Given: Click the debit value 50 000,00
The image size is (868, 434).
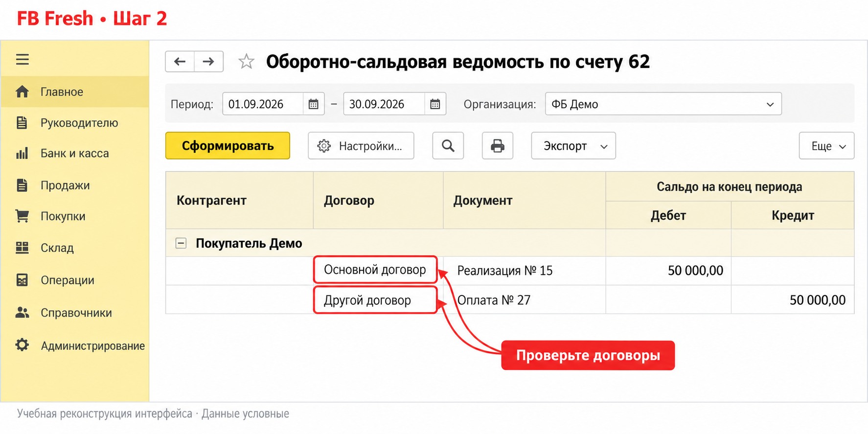Looking at the screenshot, I should coord(695,271).
